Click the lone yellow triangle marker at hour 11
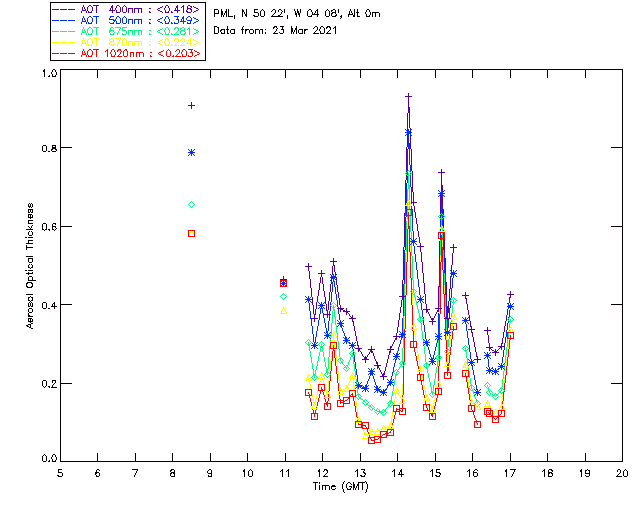640x512 pixels. tap(283, 311)
